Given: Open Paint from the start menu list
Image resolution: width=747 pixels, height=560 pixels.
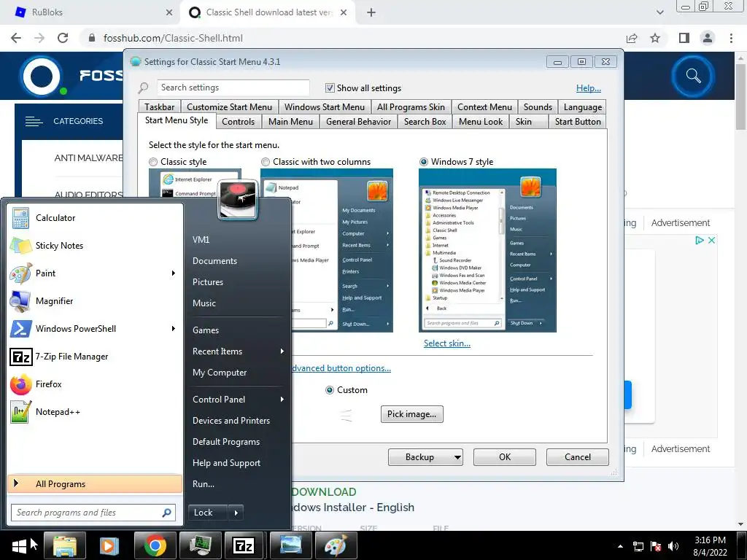Looking at the screenshot, I should pyautogui.click(x=94, y=273).
